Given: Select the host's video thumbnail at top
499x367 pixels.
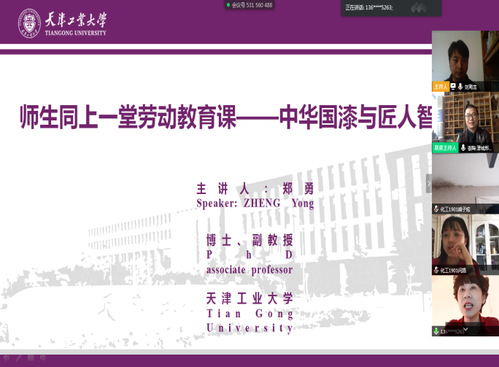Looking at the screenshot, I should 465,61.
